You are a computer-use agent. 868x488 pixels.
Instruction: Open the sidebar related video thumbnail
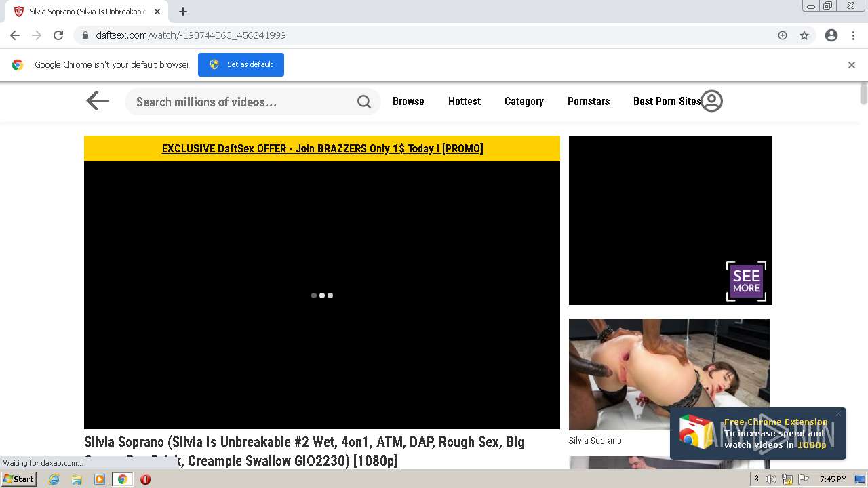pyautogui.click(x=669, y=374)
